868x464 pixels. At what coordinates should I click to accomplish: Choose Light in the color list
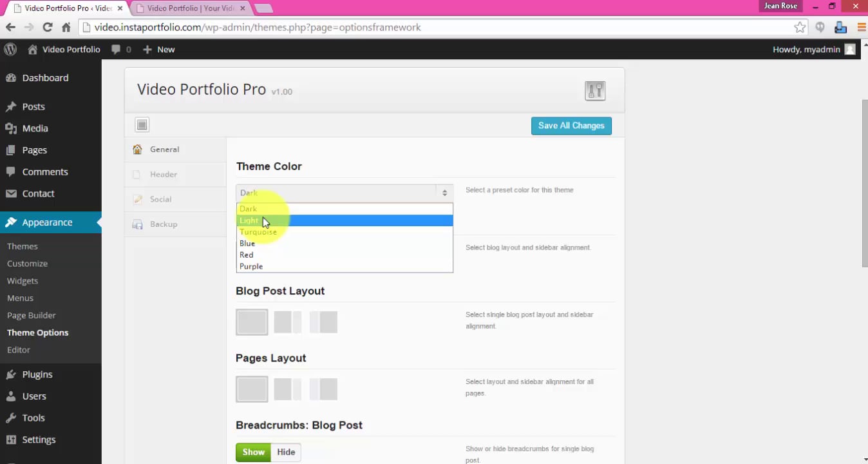point(344,220)
